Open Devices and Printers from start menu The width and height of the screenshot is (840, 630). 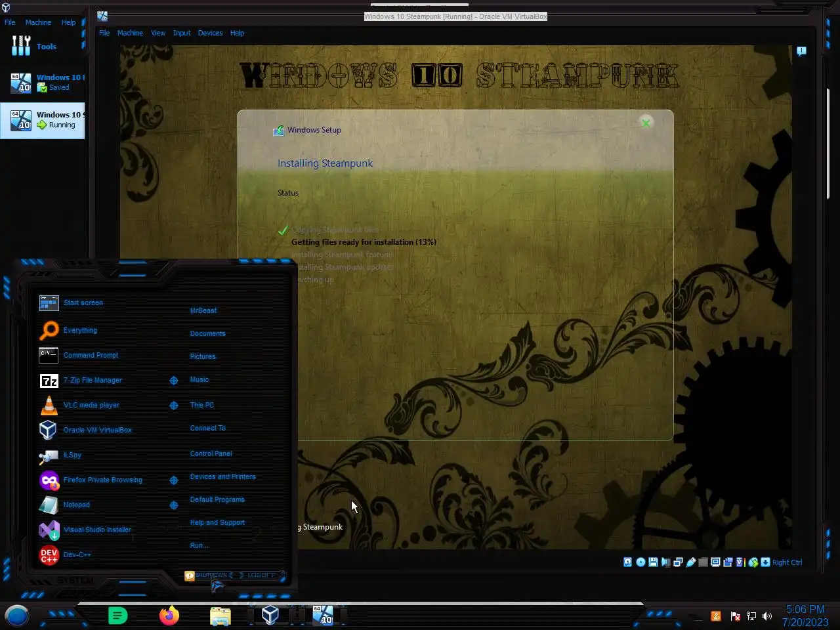(222, 476)
